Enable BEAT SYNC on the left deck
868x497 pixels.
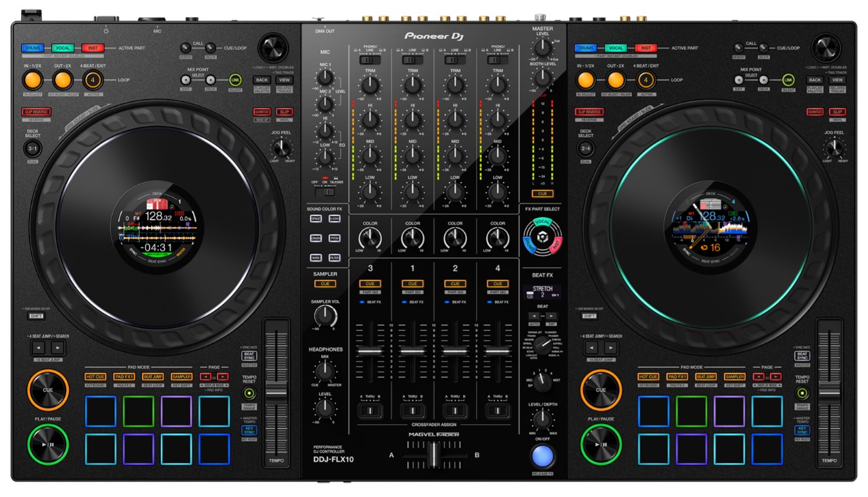249,355
